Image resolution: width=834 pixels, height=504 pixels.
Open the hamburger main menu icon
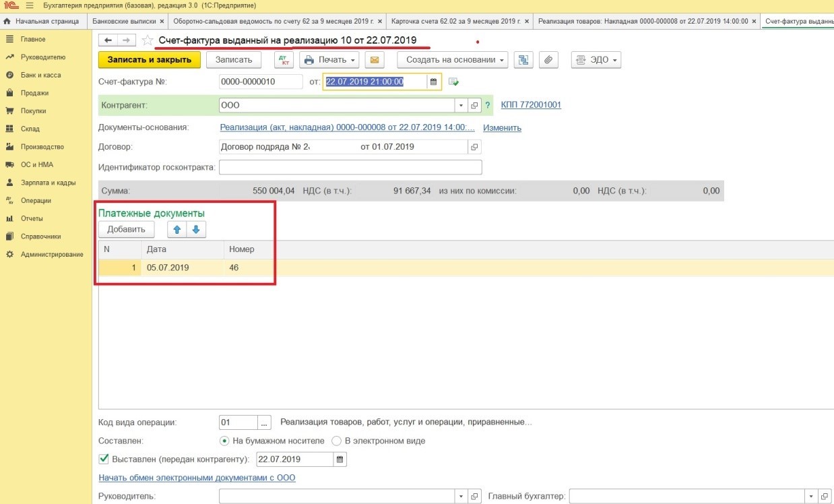[30, 5]
